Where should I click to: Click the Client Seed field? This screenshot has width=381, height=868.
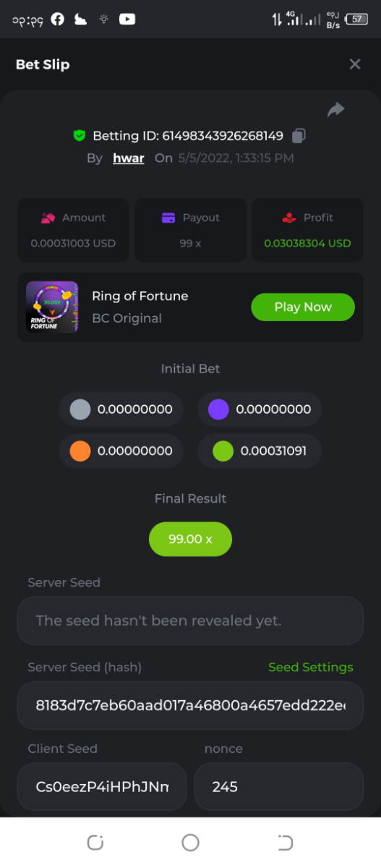coord(102,786)
